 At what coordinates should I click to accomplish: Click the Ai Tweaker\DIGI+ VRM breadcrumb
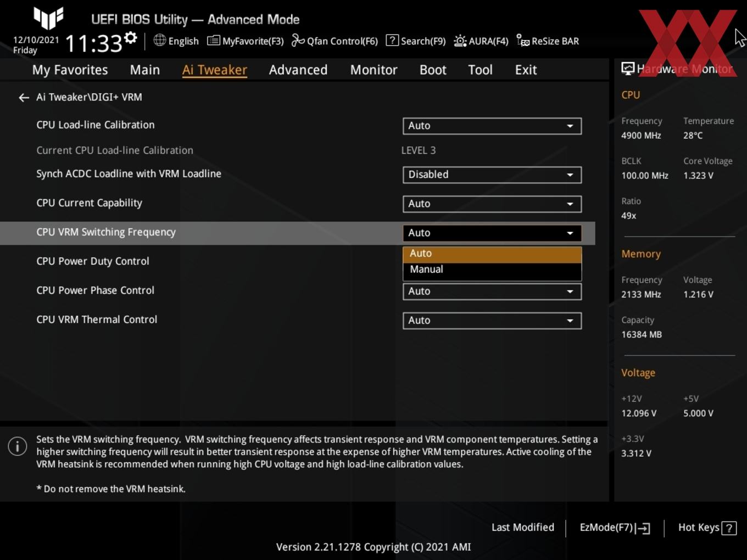tap(89, 97)
